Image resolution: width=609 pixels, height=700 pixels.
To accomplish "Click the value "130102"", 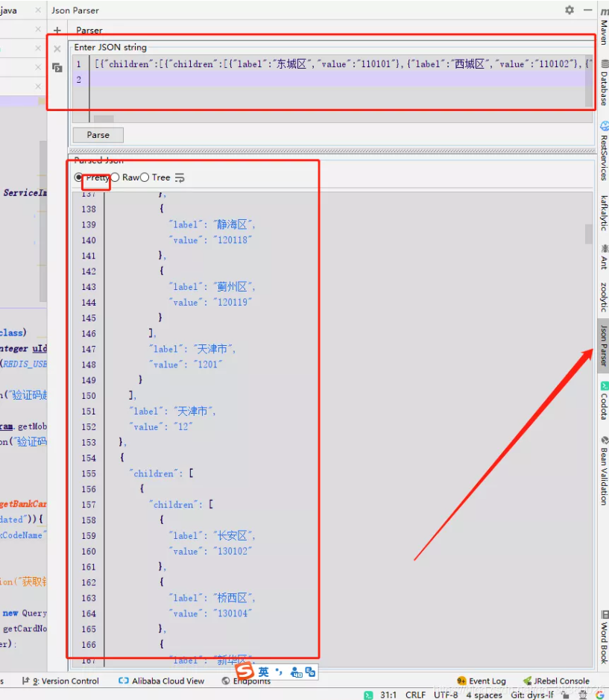I will pos(233,552).
